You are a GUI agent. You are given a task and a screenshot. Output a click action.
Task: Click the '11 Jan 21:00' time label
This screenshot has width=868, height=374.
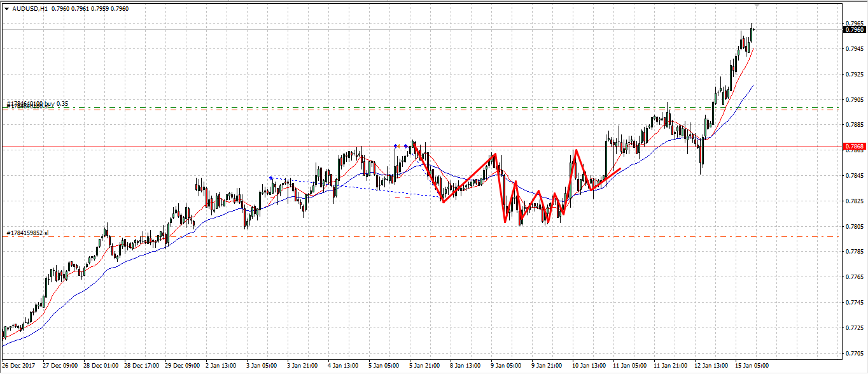point(670,366)
